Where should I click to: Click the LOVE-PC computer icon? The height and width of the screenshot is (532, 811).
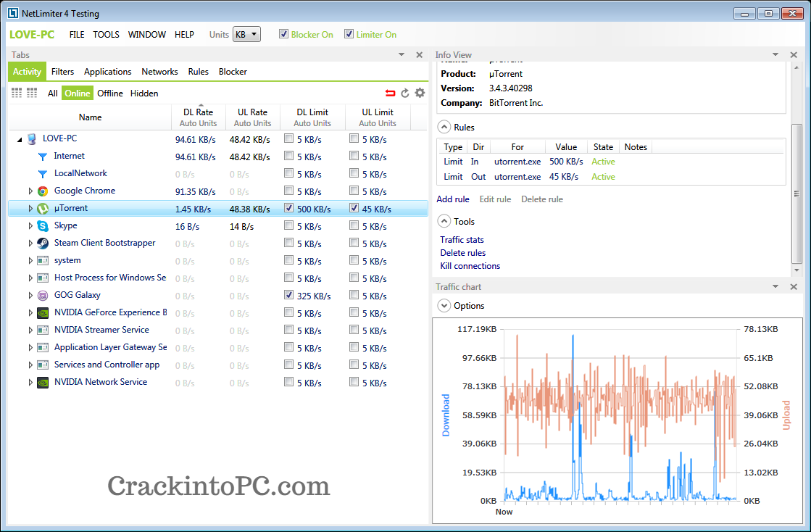coord(32,138)
